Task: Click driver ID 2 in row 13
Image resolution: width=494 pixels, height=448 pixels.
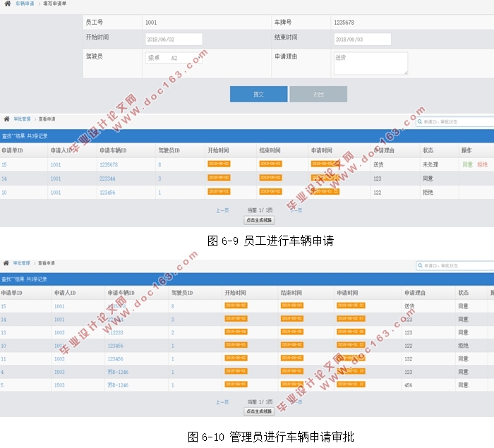Action: coord(173,332)
